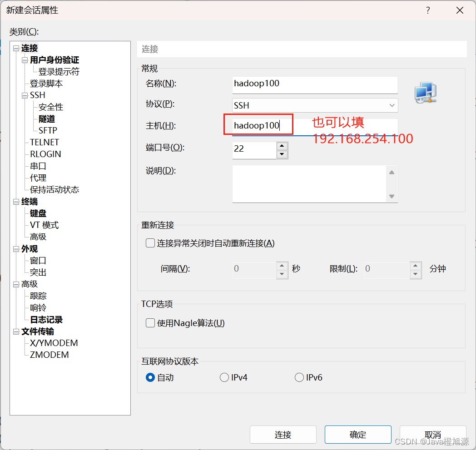Collapse the 连接 tree node
The height and width of the screenshot is (450, 476).
(x=16, y=48)
